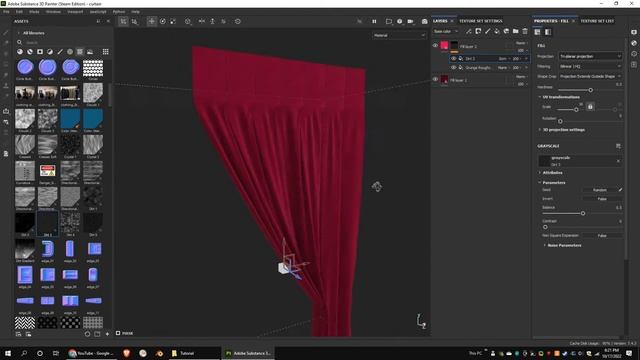The height and width of the screenshot is (360, 640).
Task: Open the Window menu
Action: pyautogui.click(x=53, y=12)
